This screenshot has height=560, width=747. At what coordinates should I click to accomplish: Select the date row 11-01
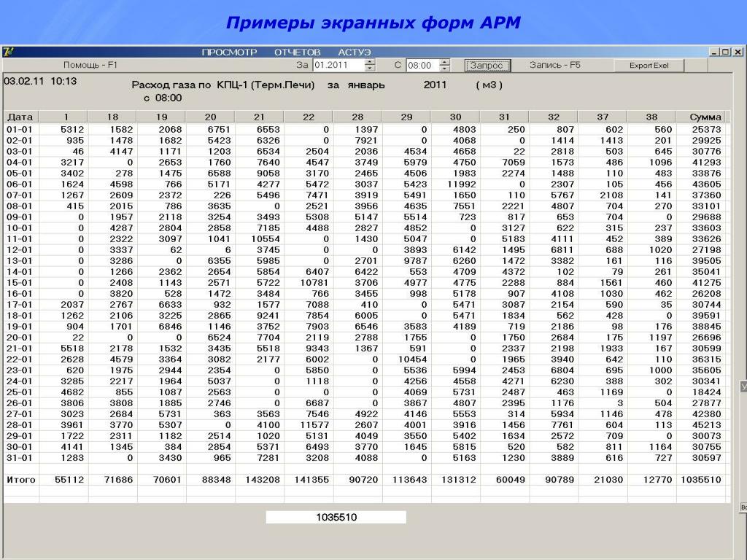[19, 239]
